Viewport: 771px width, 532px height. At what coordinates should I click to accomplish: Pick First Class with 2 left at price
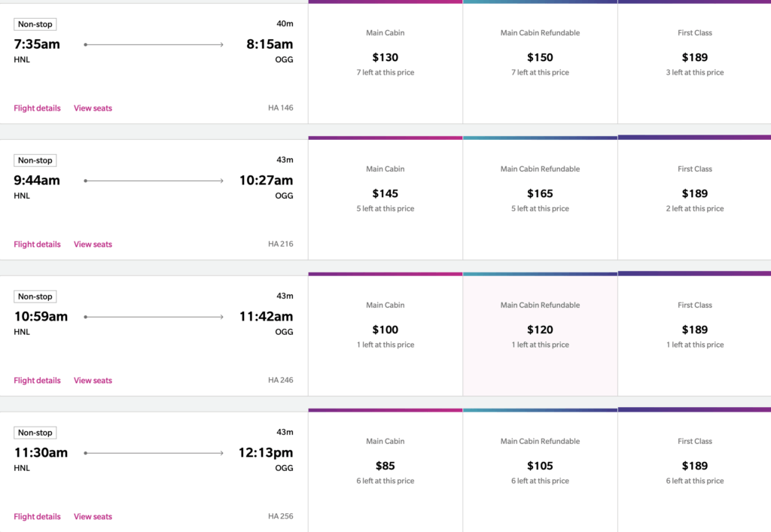coord(694,199)
